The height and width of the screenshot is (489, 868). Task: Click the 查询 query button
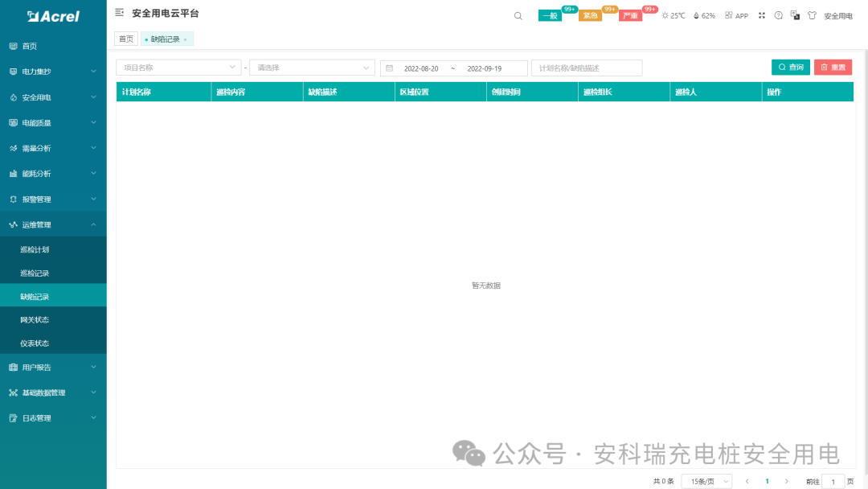pos(791,67)
